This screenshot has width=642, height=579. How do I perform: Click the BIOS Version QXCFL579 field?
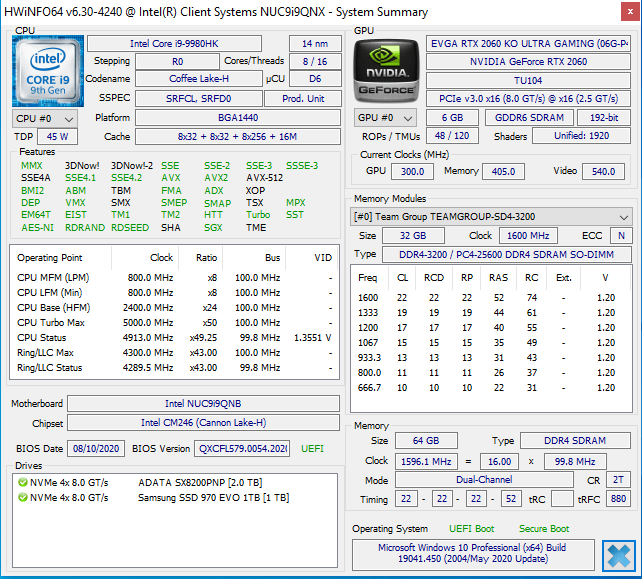click(242, 448)
